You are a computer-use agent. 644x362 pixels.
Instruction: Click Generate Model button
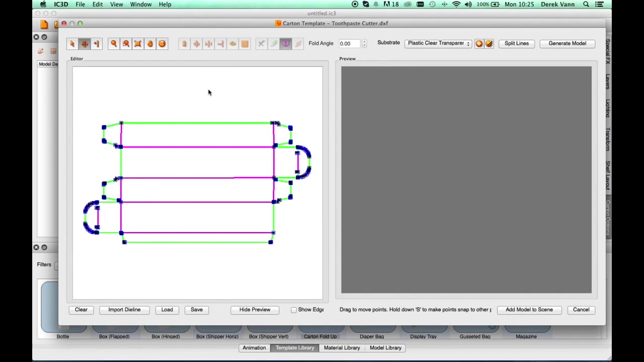567,43
